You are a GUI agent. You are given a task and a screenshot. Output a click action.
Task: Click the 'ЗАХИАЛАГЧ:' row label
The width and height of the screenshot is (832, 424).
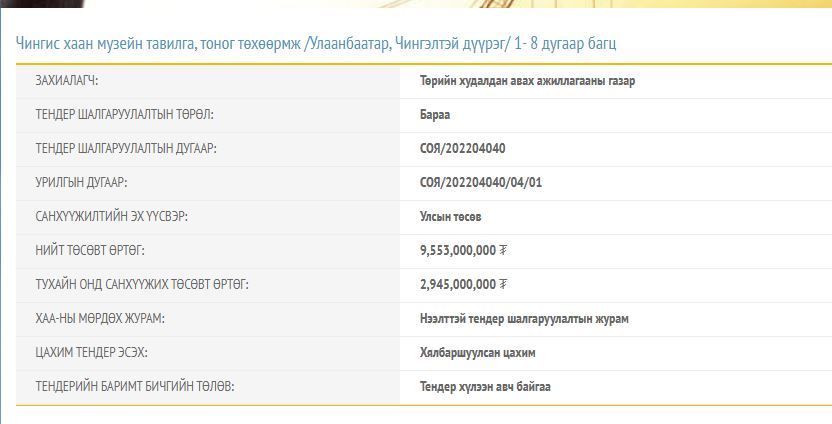67,81
